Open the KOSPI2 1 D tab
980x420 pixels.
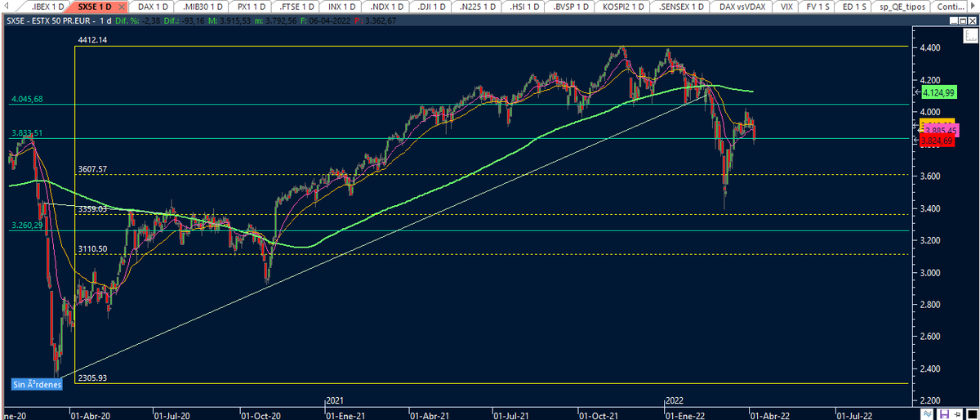625,7
